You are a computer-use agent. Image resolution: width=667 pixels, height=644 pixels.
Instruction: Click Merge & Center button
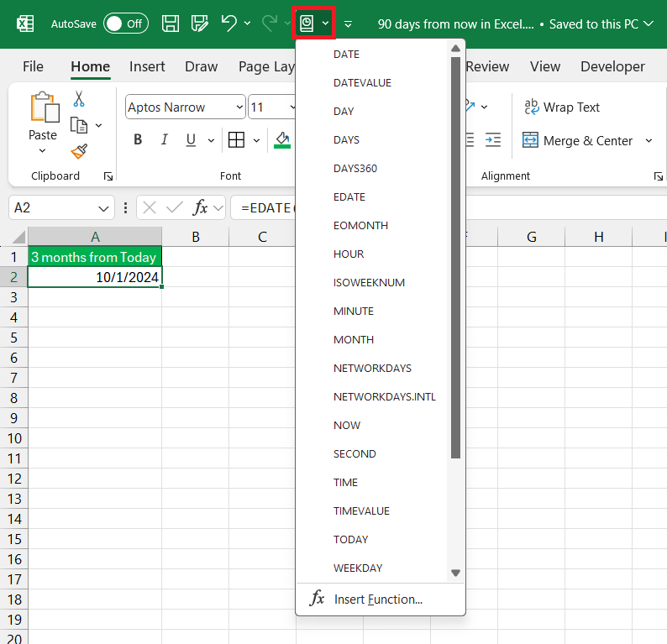pyautogui.click(x=577, y=140)
